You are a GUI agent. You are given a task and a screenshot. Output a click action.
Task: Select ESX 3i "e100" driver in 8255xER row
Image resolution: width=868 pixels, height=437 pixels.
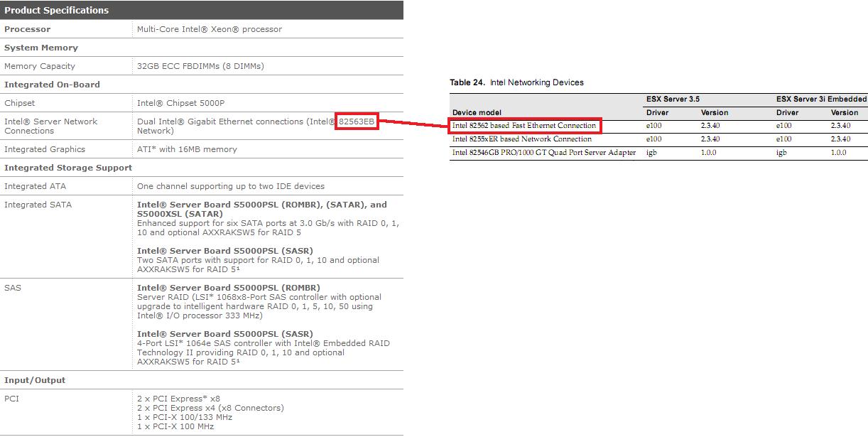[784, 139]
